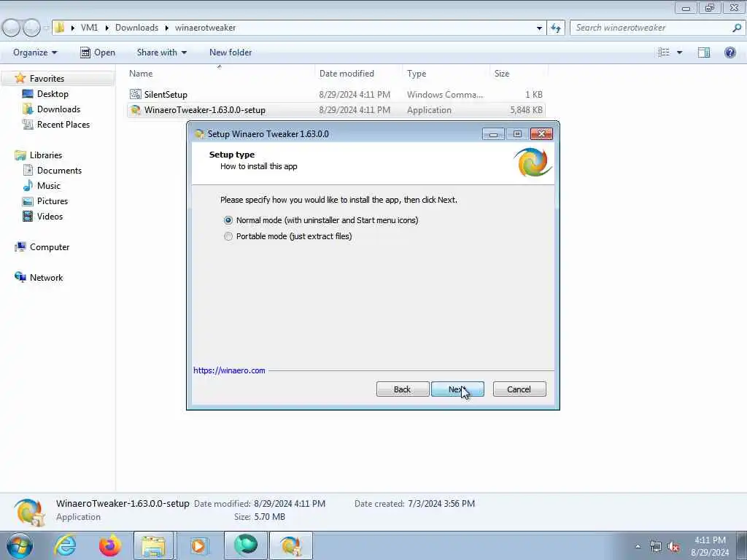Cancel the Winaero Tweaker setup
Viewport: 747px width, 560px height.
tap(519, 389)
